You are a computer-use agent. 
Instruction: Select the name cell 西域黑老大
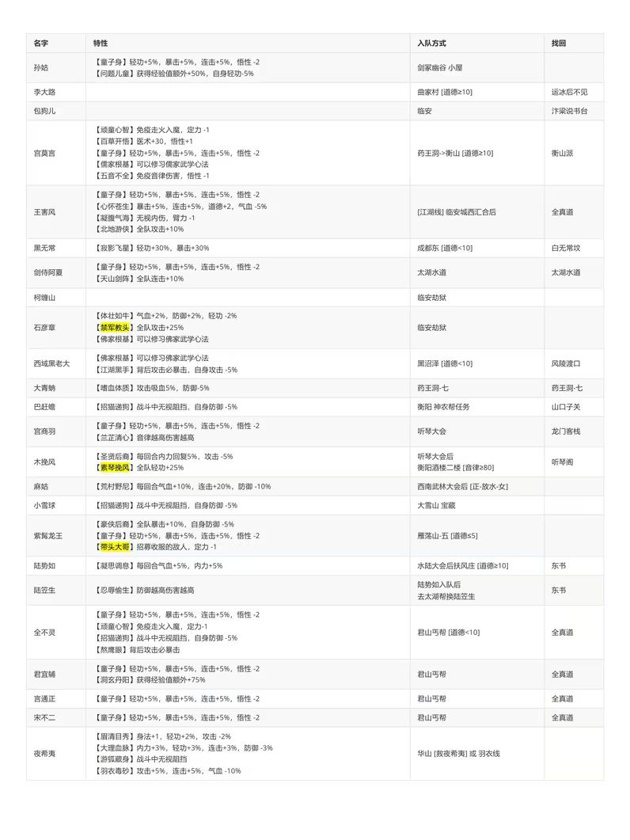pos(52,363)
